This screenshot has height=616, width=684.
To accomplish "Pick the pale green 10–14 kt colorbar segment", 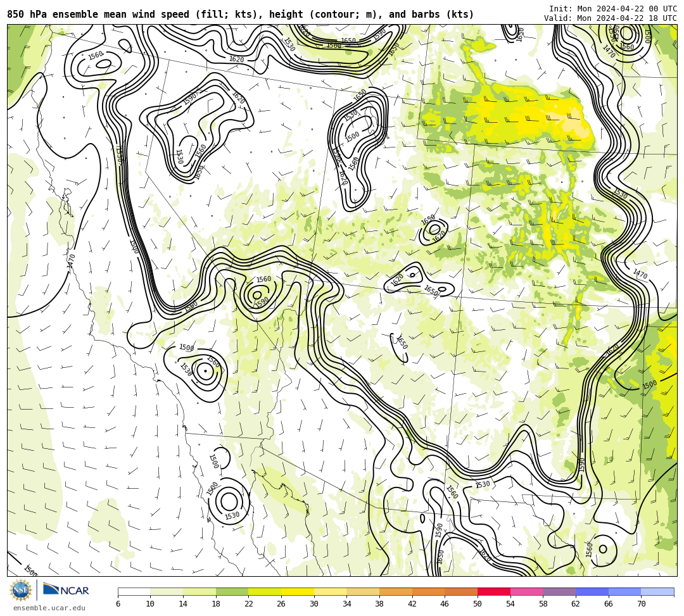I will coord(167,591).
